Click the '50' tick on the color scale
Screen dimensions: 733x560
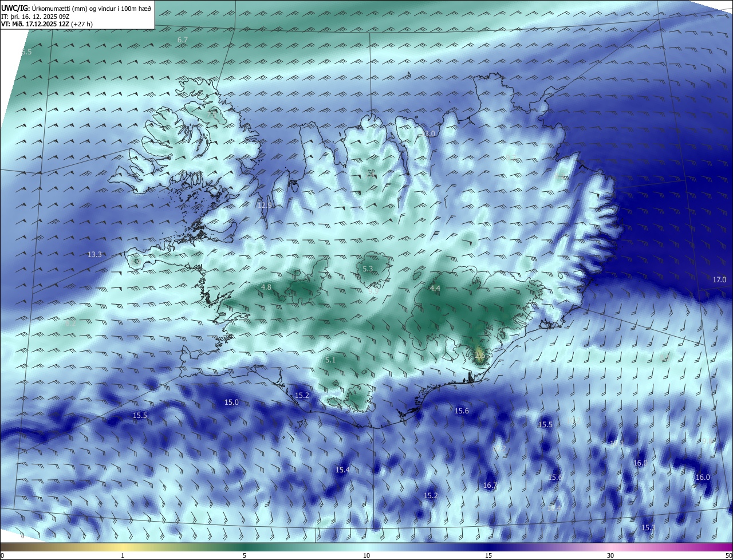[x=729, y=555]
